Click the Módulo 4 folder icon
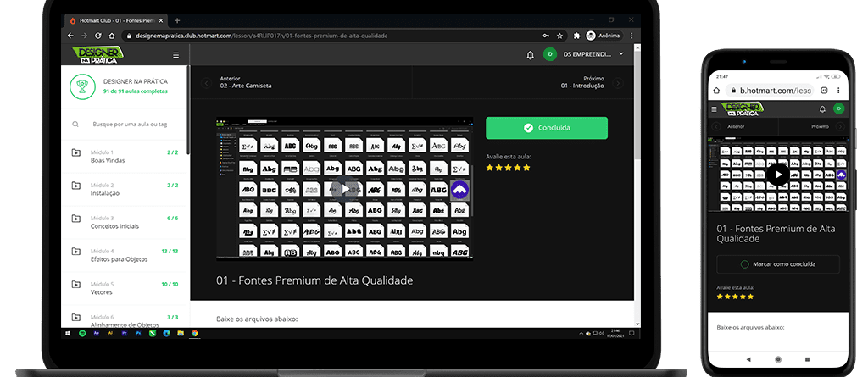The width and height of the screenshot is (868, 377). [x=75, y=252]
